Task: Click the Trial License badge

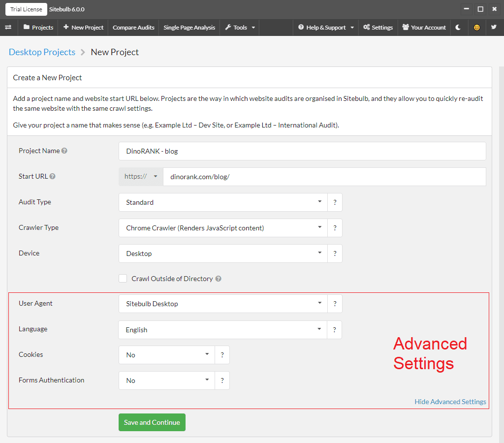Action: click(27, 9)
